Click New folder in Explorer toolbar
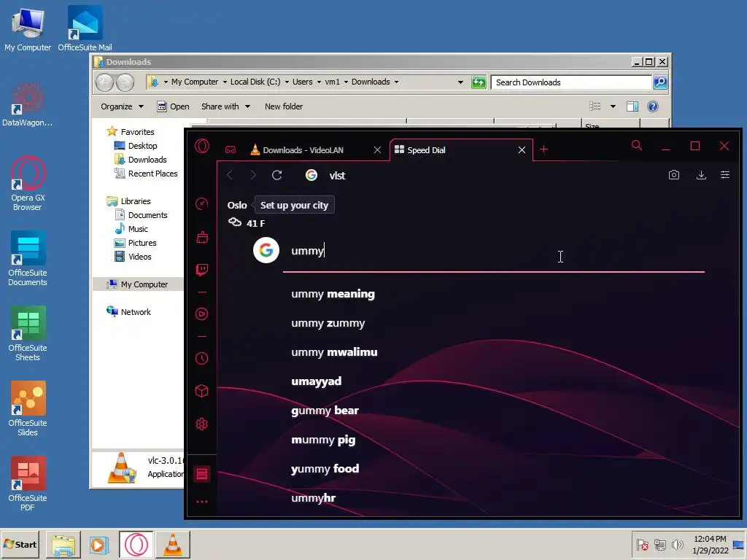The height and width of the screenshot is (560, 747). click(284, 106)
